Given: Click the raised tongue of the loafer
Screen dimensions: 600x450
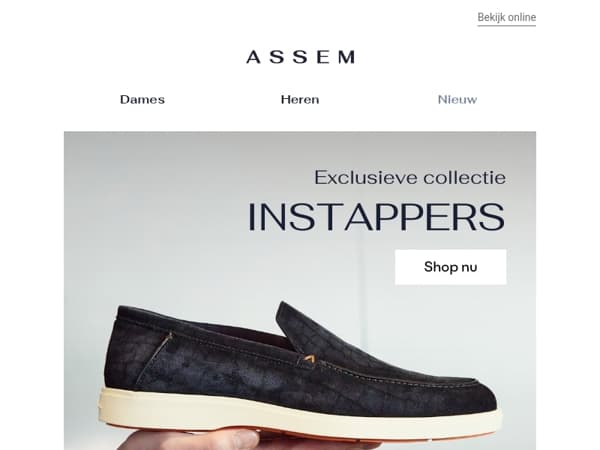Looking at the screenshot, I should click(x=298, y=325).
